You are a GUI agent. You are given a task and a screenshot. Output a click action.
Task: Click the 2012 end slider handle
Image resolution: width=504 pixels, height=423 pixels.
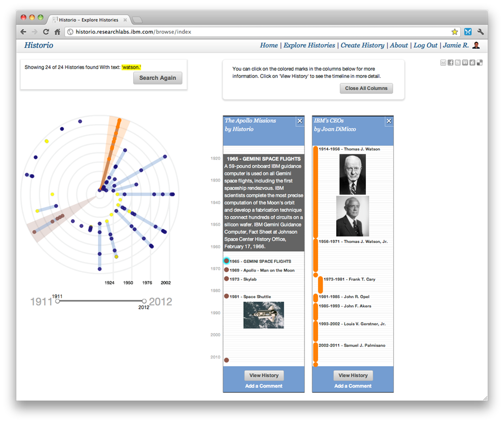pos(144,301)
